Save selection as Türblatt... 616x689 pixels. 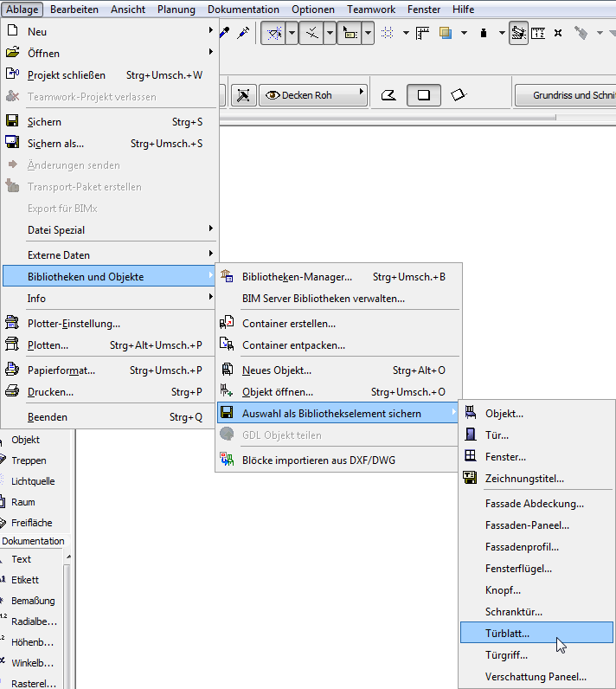click(536, 634)
